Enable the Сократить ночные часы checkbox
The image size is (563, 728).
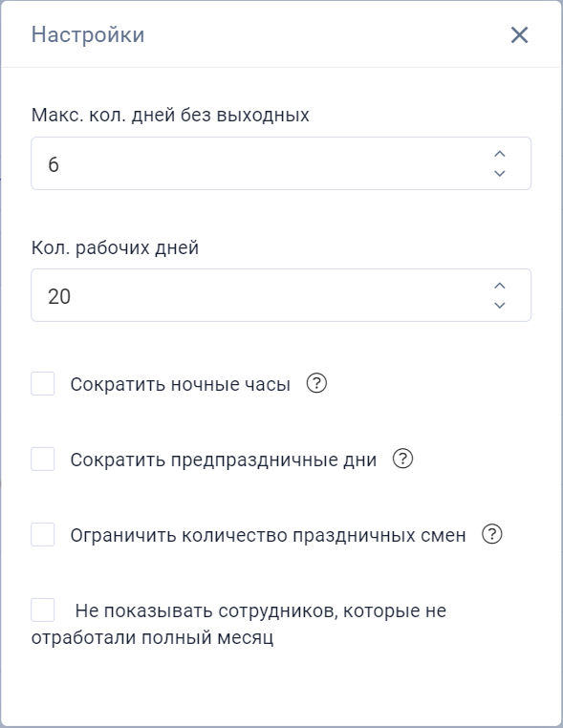tap(43, 383)
